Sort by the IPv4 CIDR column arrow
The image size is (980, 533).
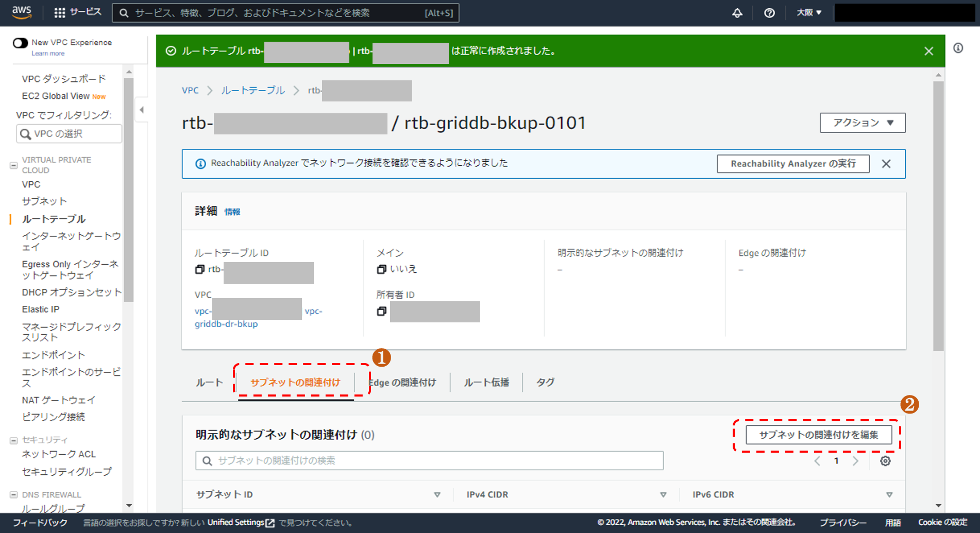pyautogui.click(x=663, y=494)
